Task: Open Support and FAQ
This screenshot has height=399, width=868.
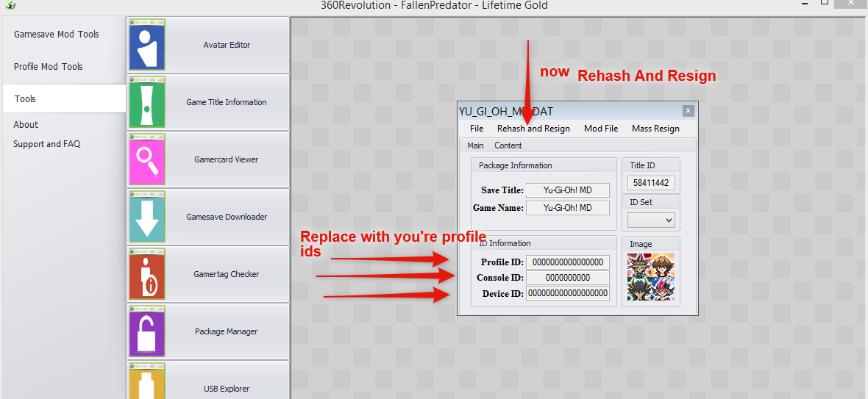Action: [47, 144]
